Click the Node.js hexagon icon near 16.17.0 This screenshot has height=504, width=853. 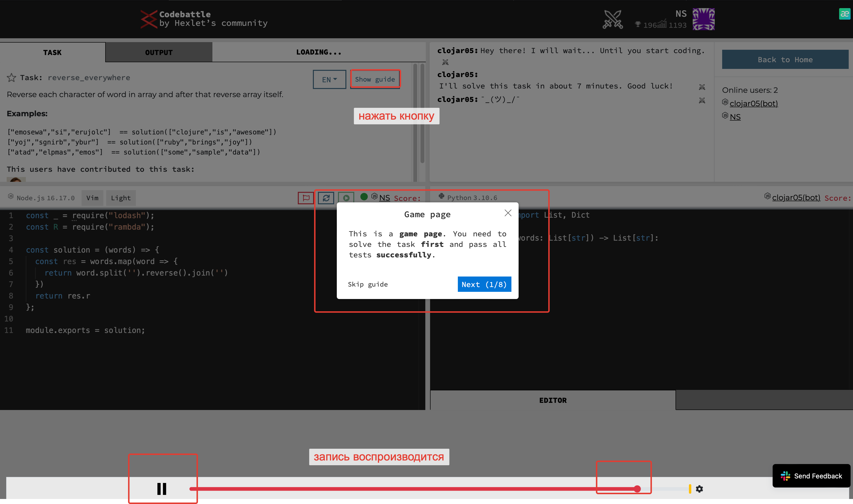coord(11,196)
